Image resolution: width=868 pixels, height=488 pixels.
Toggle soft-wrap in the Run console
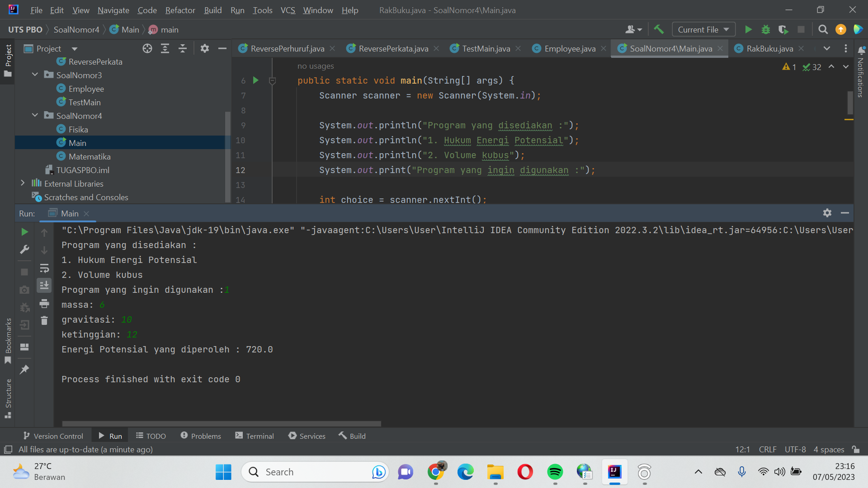click(44, 268)
